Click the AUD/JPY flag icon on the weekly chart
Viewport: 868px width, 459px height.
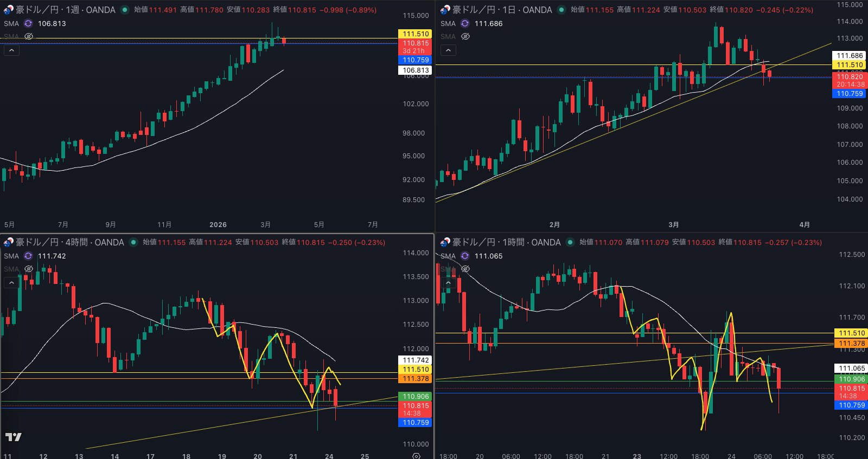coord(8,10)
